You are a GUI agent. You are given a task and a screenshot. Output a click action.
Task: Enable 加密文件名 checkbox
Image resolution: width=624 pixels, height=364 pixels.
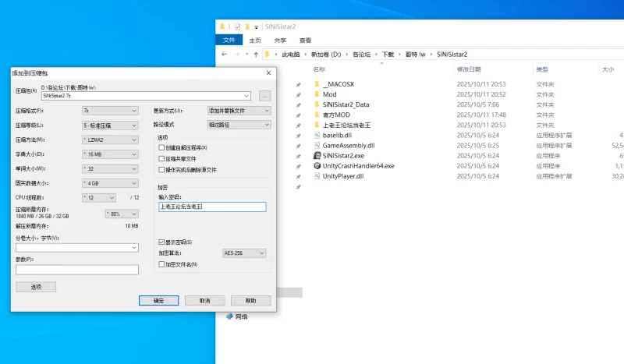coord(161,264)
